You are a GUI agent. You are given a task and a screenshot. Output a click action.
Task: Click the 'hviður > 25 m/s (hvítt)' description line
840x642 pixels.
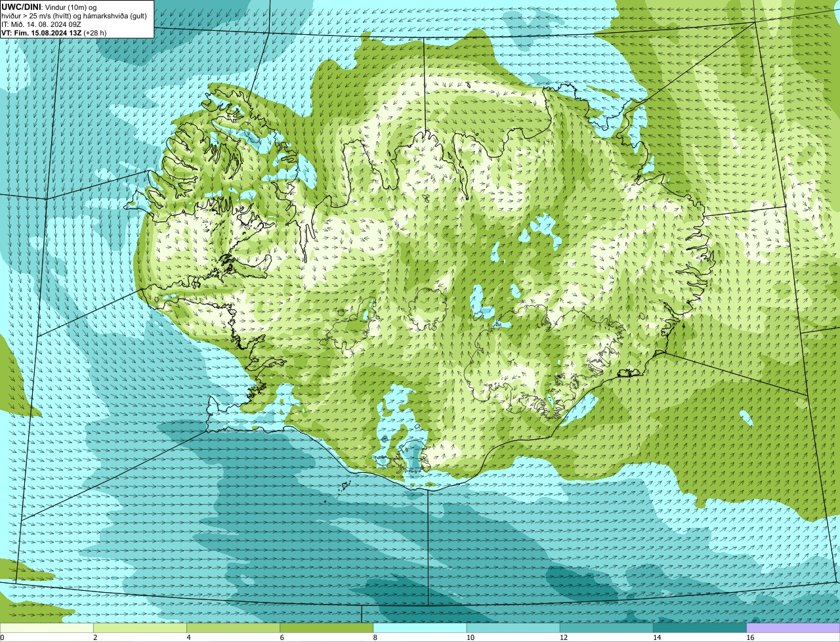[74, 15]
